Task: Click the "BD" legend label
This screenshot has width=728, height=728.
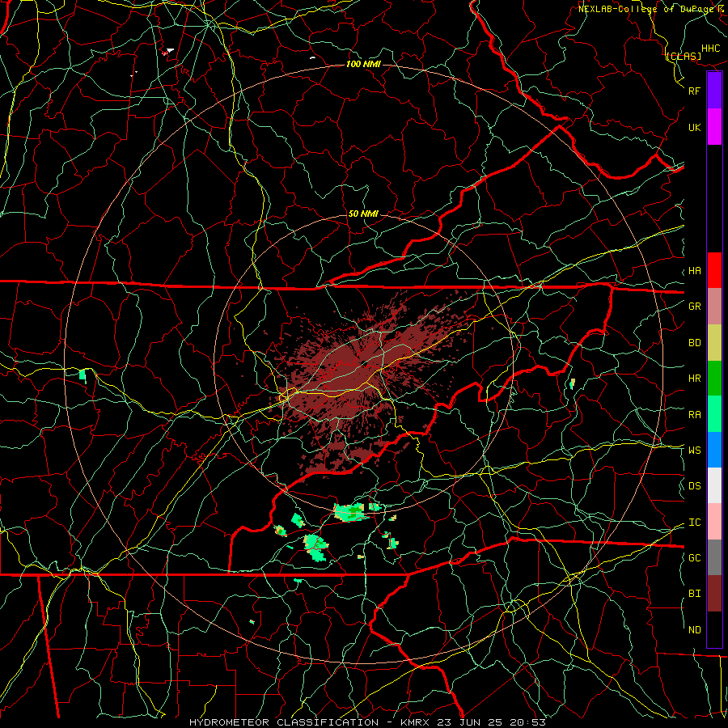Action: click(x=694, y=343)
